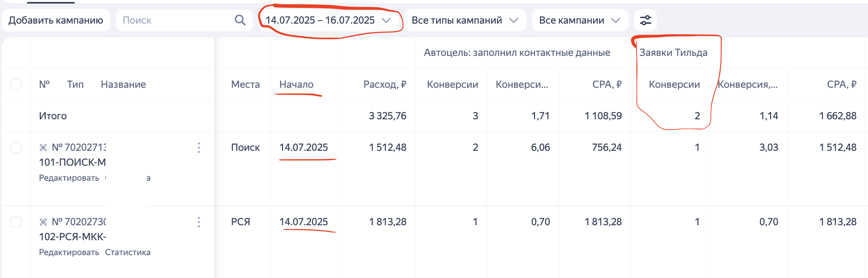Select checkbox for campaign 101-ПОИСК
868x278 pixels.
tap(16, 148)
